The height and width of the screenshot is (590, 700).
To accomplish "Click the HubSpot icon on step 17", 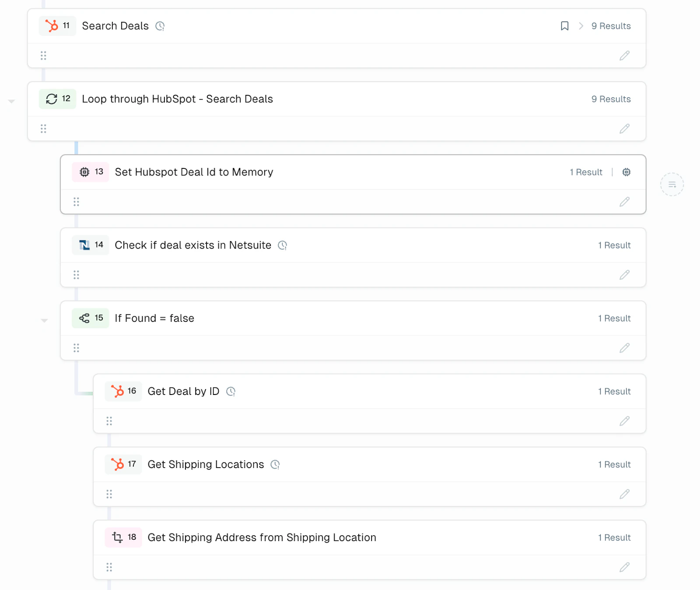I will (x=117, y=464).
